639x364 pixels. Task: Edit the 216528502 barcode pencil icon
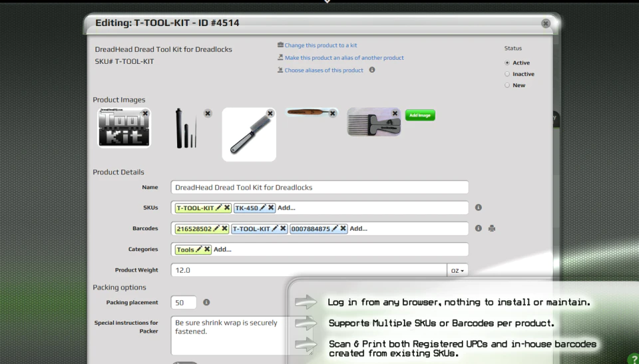click(x=216, y=228)
